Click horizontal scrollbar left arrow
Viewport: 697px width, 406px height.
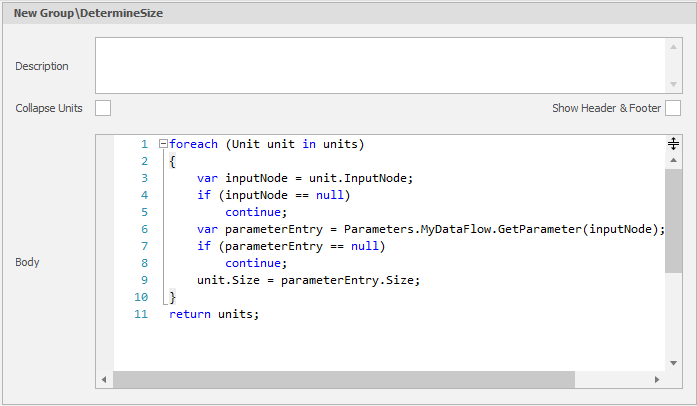(x=104, y=380)
